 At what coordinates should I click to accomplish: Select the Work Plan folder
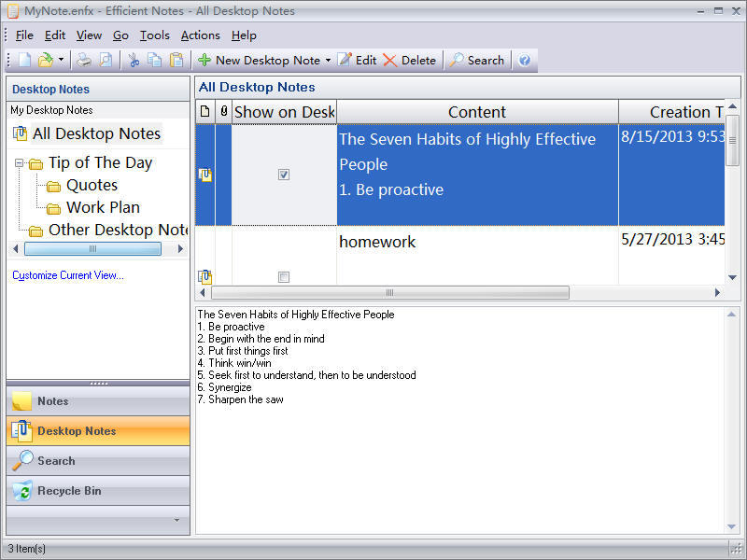(x=103, y=207)
